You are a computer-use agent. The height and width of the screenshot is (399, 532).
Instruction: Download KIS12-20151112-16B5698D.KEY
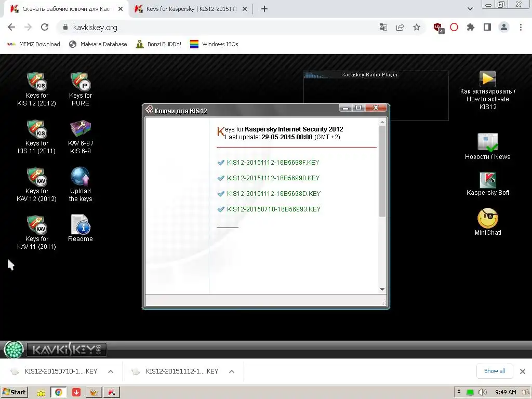273,194
